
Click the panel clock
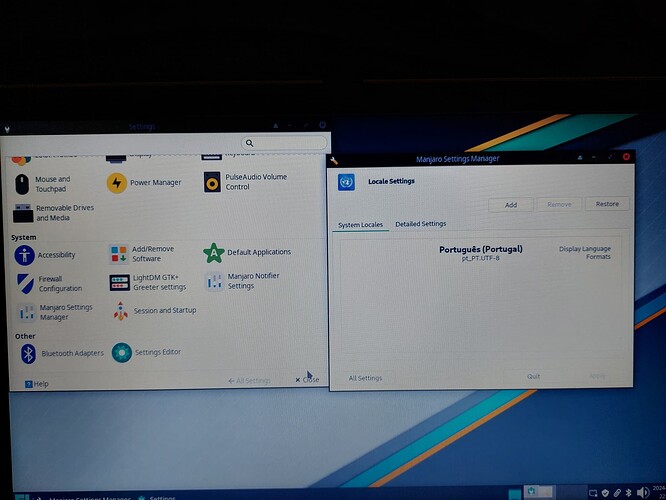(x=659, y=492)
